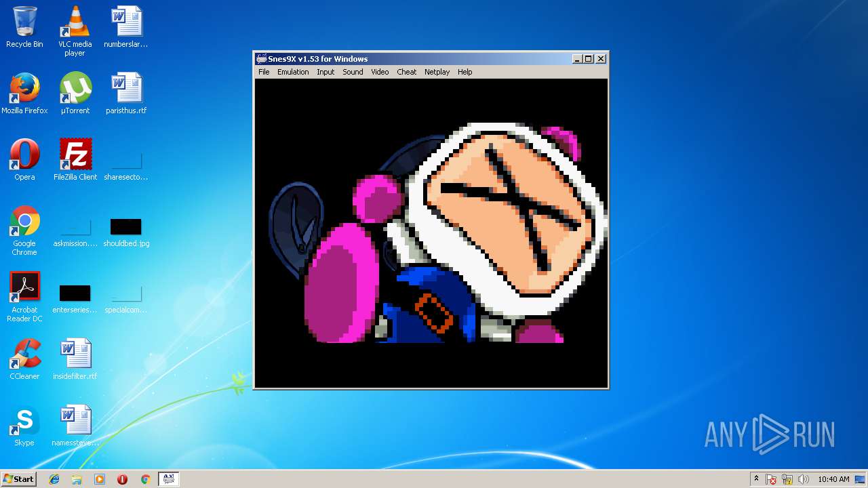The image size is (868, 488).
Task: Select the insidefilter.rtf document
Action: 75,359
